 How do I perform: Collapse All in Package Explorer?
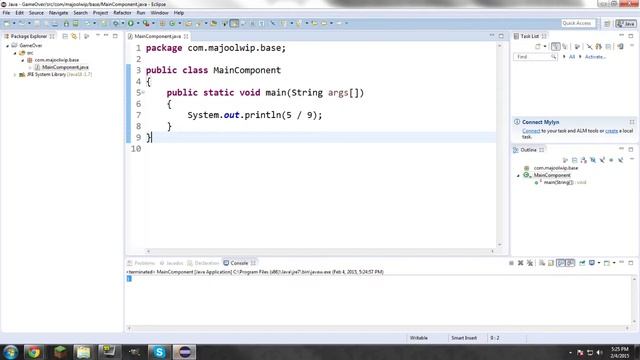65,36
